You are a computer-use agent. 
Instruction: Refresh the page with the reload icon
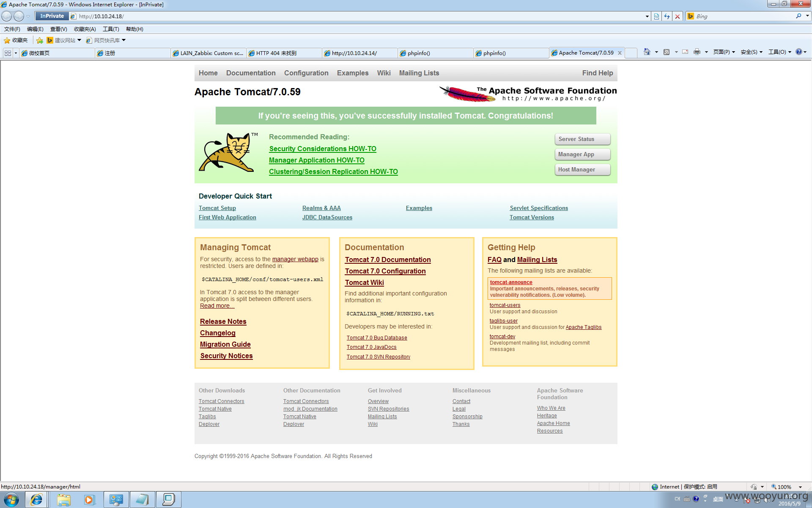667,16
